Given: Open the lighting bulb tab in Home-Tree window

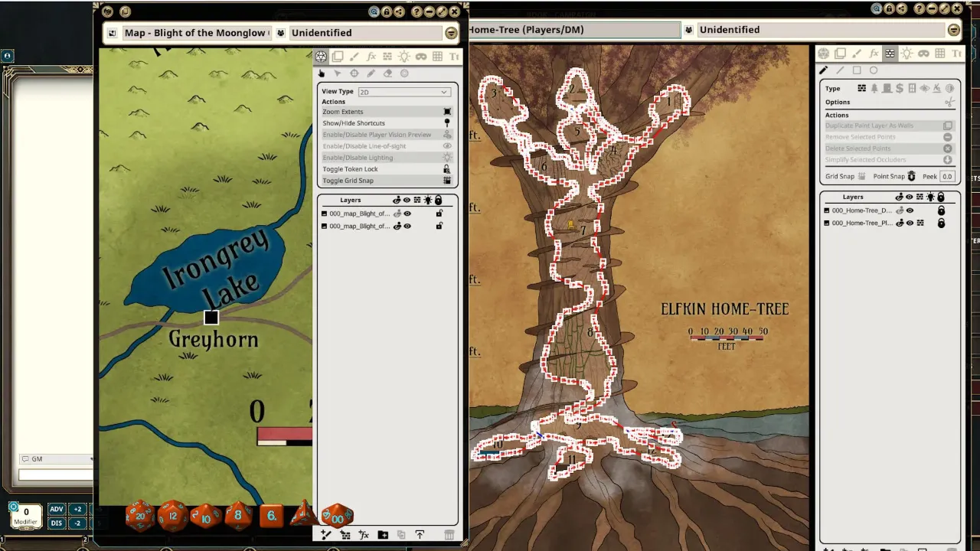Looking at the screenshot, I should pos(906,54).
